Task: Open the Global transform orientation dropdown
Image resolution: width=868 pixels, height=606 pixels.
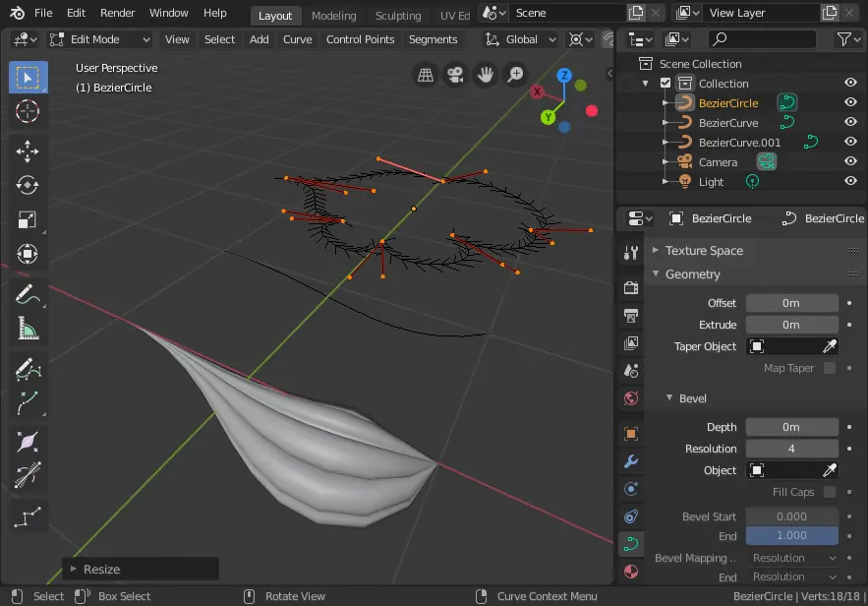Action: [521, 39]
